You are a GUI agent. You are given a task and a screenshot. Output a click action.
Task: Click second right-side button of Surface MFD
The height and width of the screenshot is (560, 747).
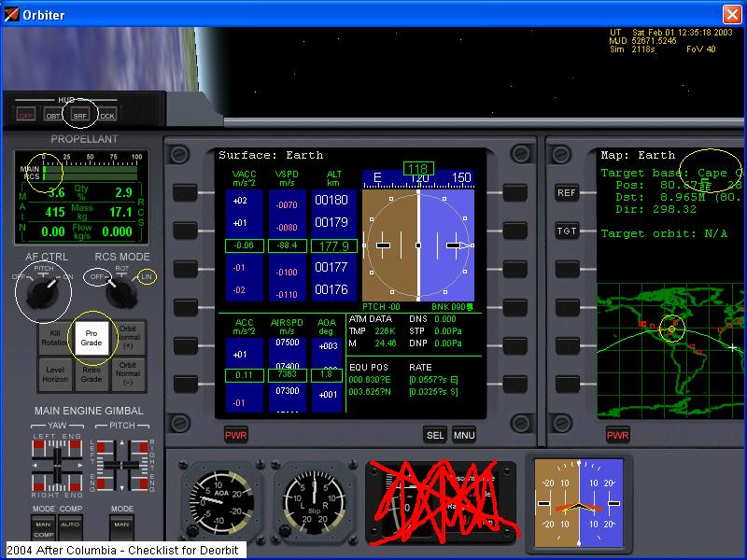point(515,231)
